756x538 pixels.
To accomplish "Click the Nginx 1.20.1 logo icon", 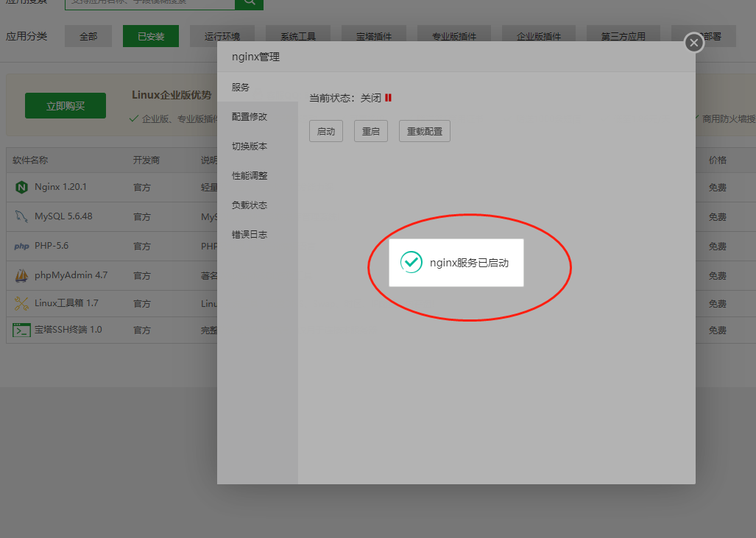I will click(21, 187).
